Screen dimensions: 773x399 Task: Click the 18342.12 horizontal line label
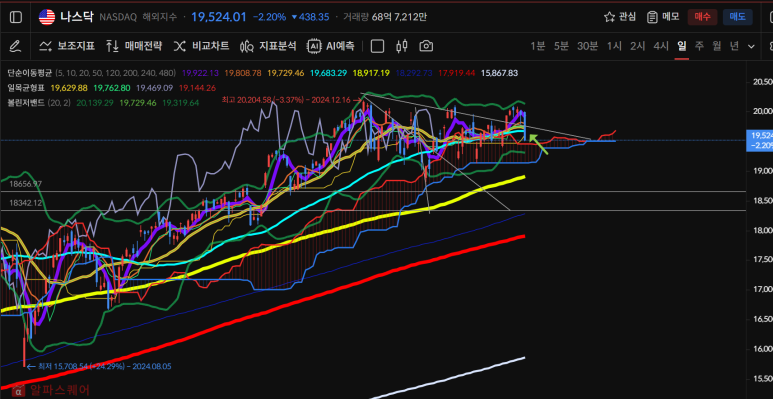coord(25,203)
